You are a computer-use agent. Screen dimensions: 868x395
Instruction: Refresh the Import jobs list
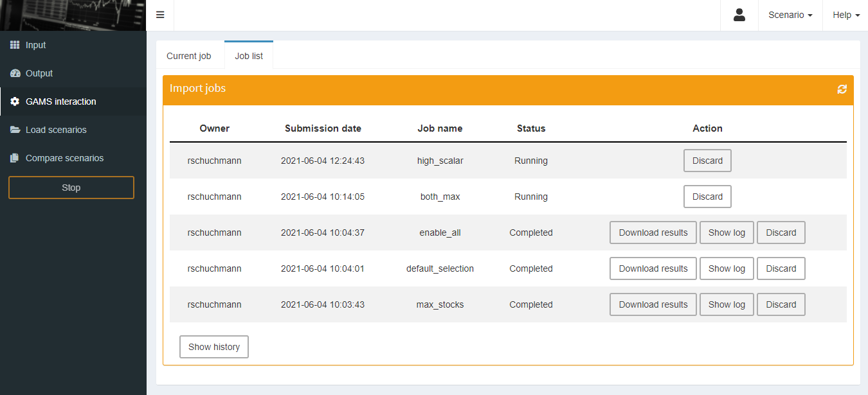click(x=842, y=89)
